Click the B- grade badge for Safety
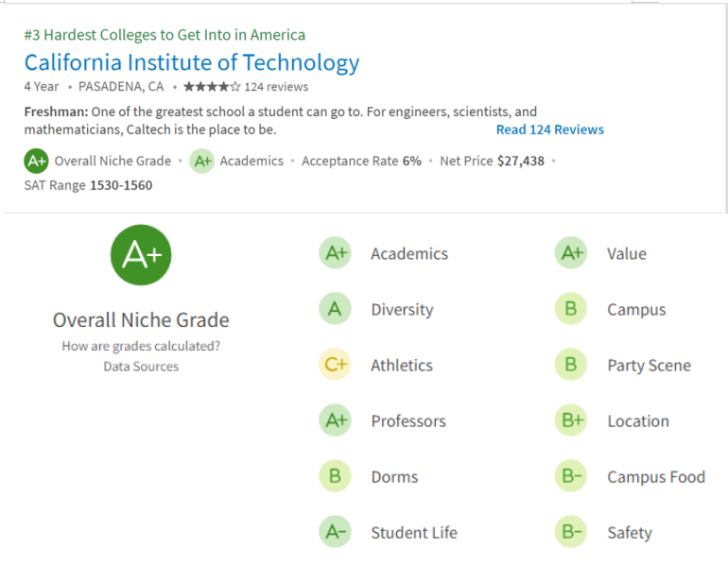 (x=571, y=532)
